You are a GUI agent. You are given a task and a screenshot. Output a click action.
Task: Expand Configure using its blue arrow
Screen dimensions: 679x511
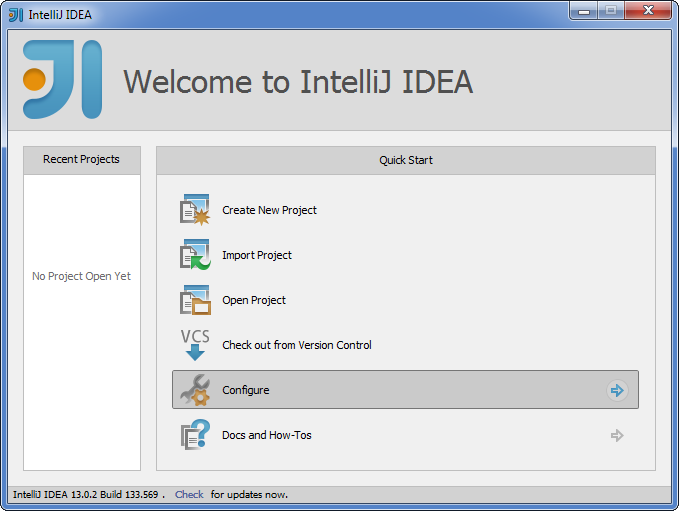pyautogui.click(x=617, y=391)
